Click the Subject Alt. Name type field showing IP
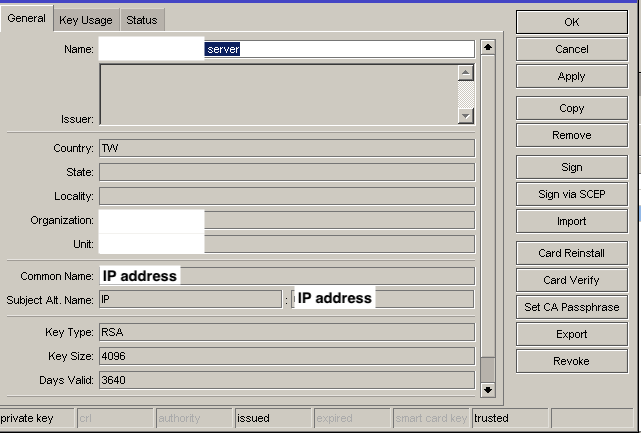641x433 pixels. click(191, 299)
